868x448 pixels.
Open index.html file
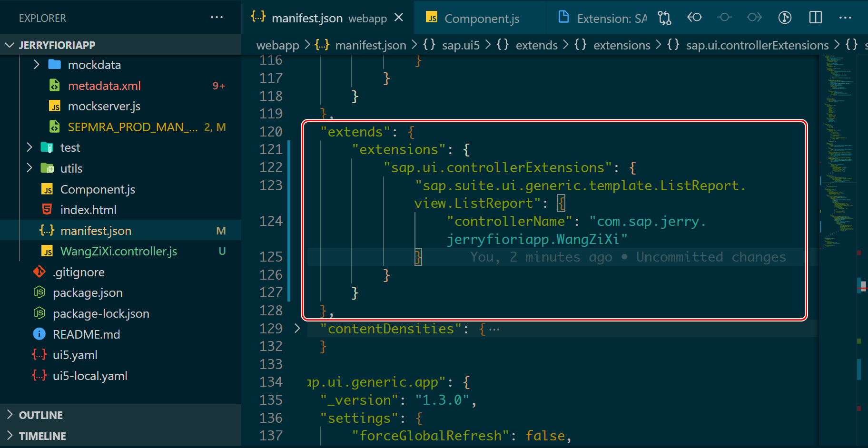[x=88, y=210]
